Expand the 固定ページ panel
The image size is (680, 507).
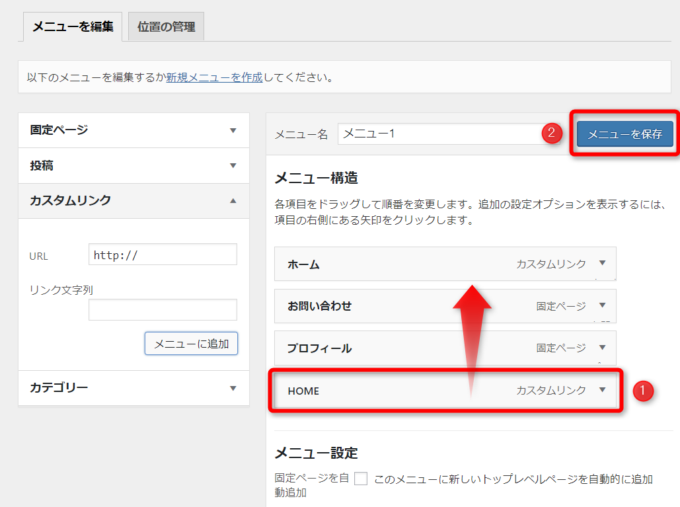tap(233, 130)
